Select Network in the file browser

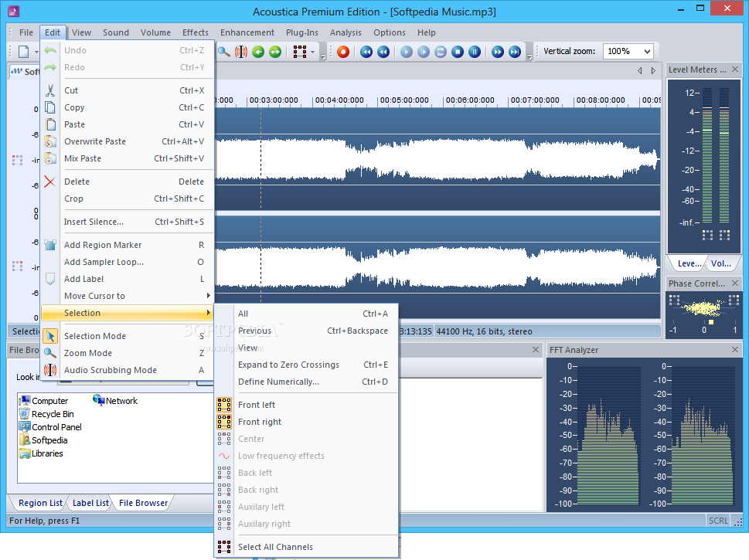(x=115, y=401)
